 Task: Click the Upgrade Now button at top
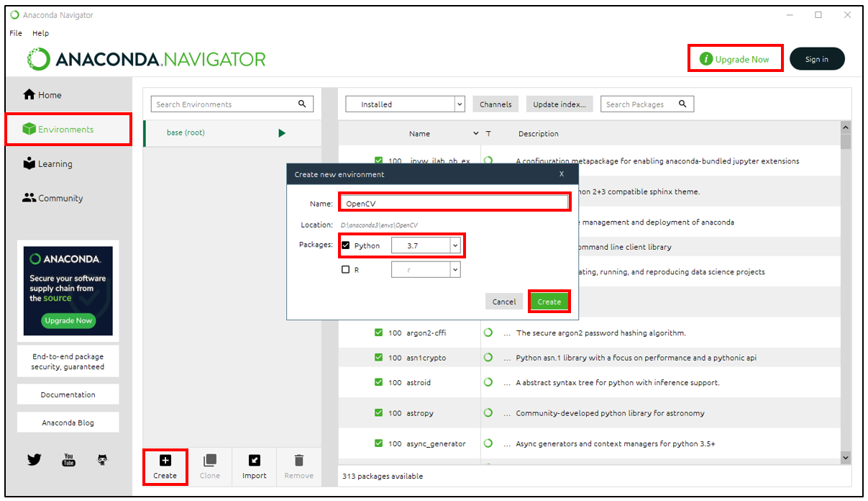[x=735, y=59]
